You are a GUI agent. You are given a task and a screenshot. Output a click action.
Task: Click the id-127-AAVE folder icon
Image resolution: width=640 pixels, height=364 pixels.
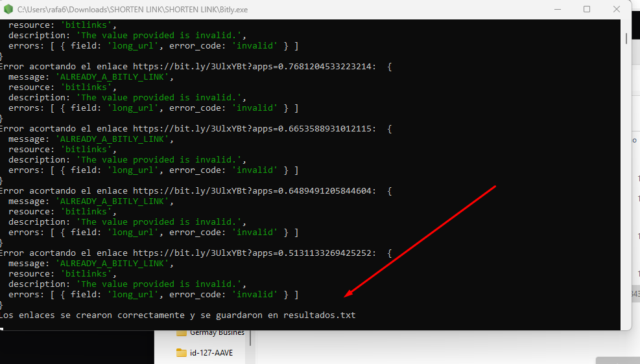point(181,352)
